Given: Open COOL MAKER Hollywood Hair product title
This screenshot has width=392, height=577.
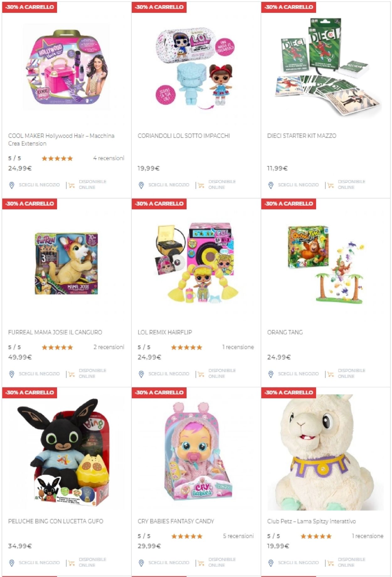Looking at the screenshot, I should [61, 140].
